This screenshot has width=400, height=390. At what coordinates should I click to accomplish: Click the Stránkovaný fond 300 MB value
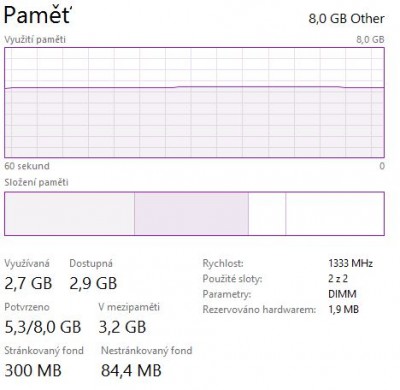click(x=33, y=370)
